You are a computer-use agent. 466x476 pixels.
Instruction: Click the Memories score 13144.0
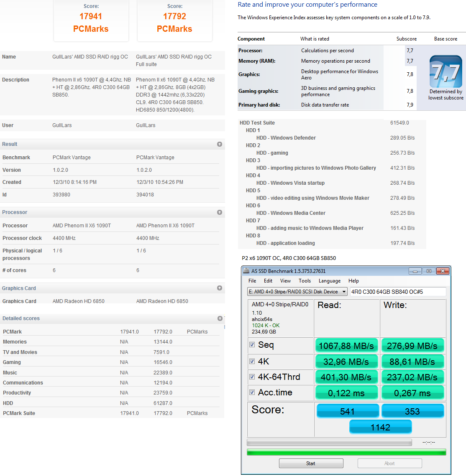pyautogui.click(x=163, y=341)
